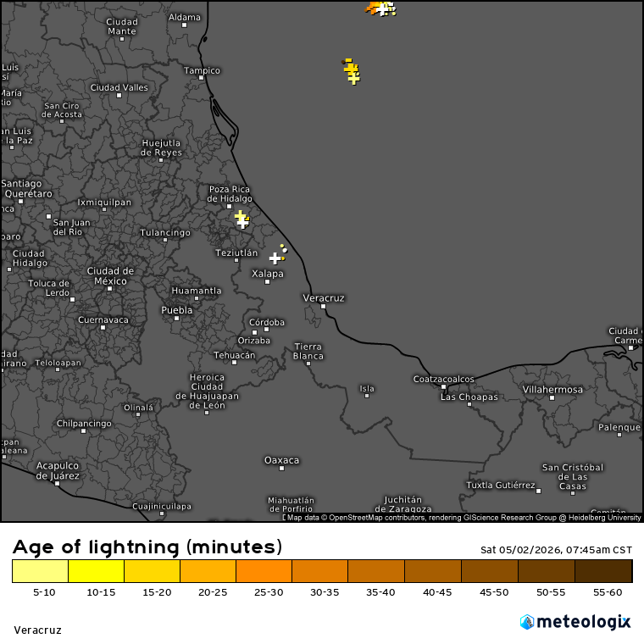Click the Ciudad de México label
Viewport: 644px width, 644px height.
point(110,276)
